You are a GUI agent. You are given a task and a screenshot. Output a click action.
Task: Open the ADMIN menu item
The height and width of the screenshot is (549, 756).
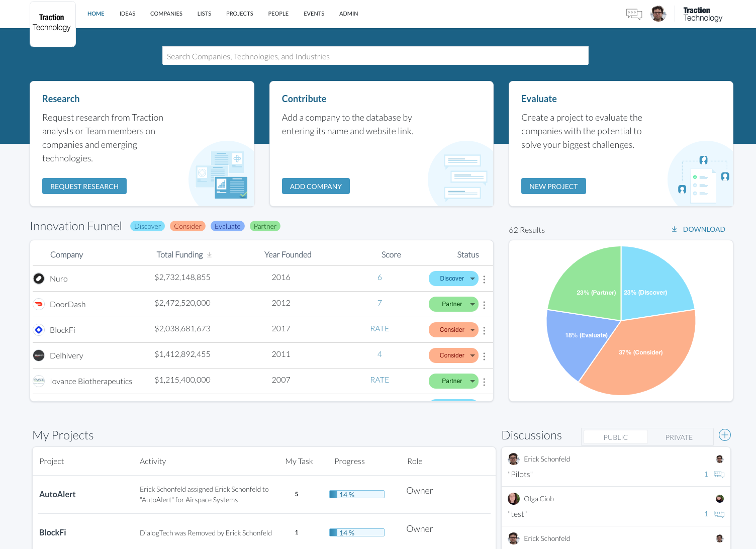point(349,14)
